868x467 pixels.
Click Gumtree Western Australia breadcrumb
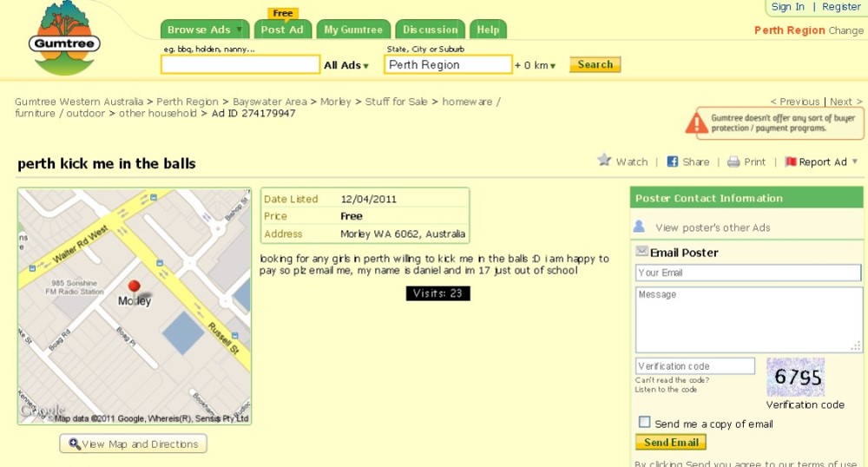tap(79, 102)
